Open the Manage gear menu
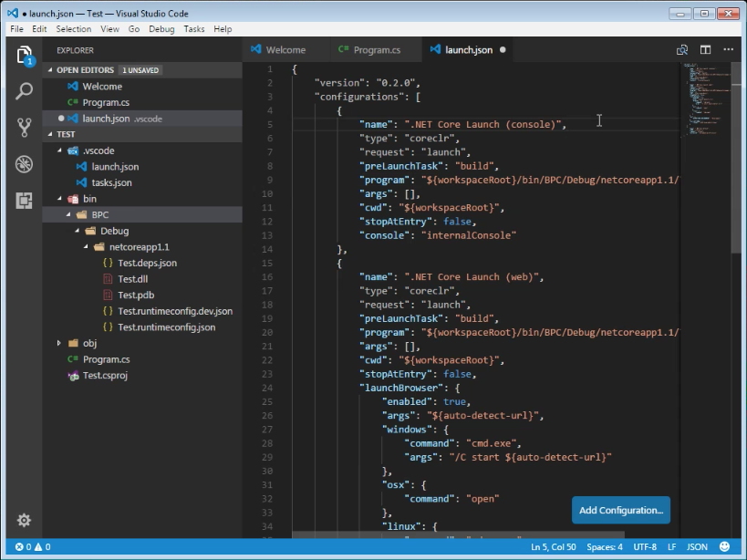This screenshot has height=560, width=747. (25, 520)
